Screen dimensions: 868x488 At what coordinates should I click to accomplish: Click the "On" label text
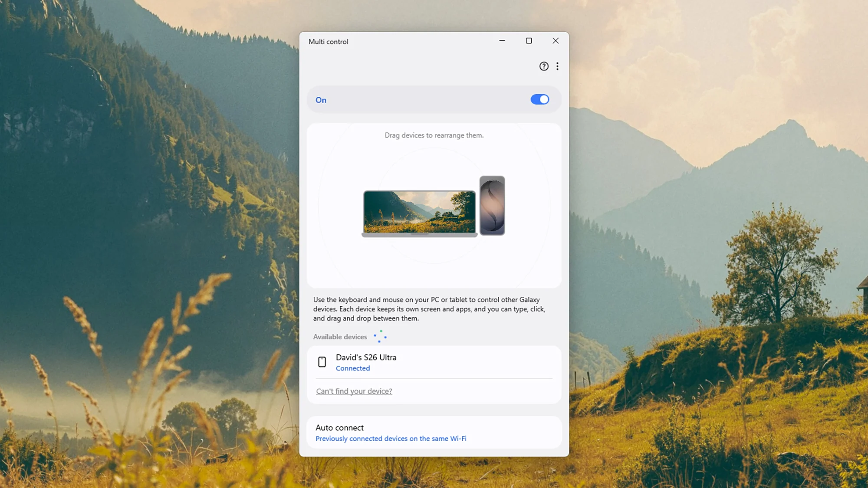pyautogui.click(x=321, y=100)
